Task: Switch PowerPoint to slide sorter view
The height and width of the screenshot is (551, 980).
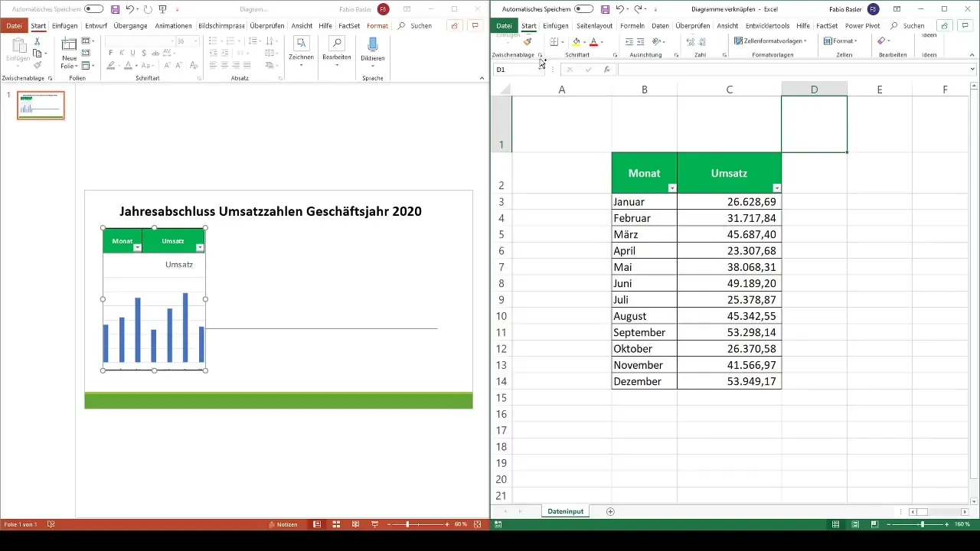Action: [x=336, y=524]
